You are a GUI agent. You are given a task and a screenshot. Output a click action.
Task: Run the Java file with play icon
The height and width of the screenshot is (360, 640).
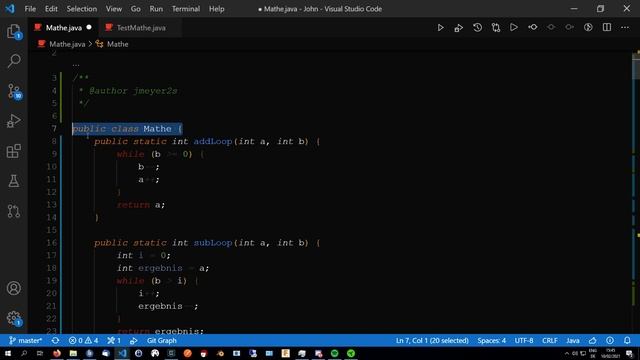[x=440, y=28]
